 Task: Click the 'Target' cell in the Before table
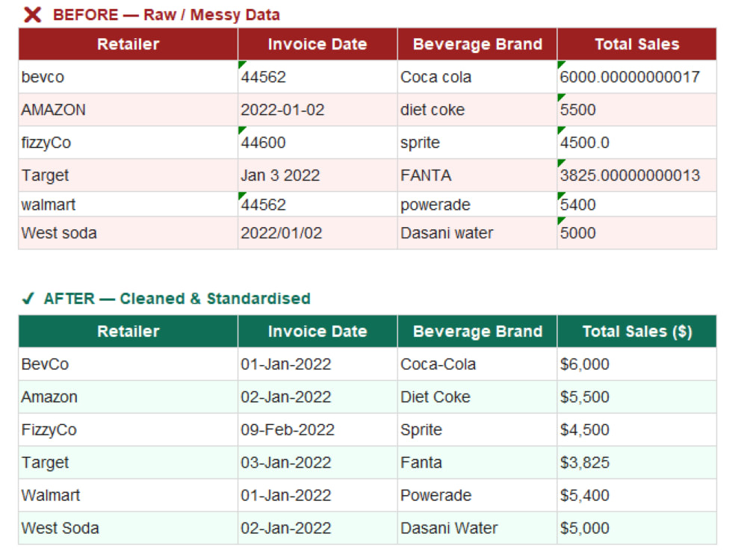pyautogui.click(x=128, y=175)
